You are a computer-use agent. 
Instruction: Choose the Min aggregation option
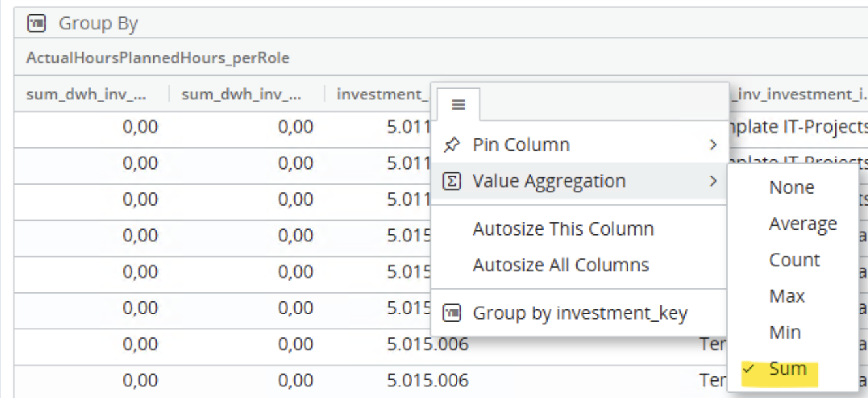coord(785,333)
